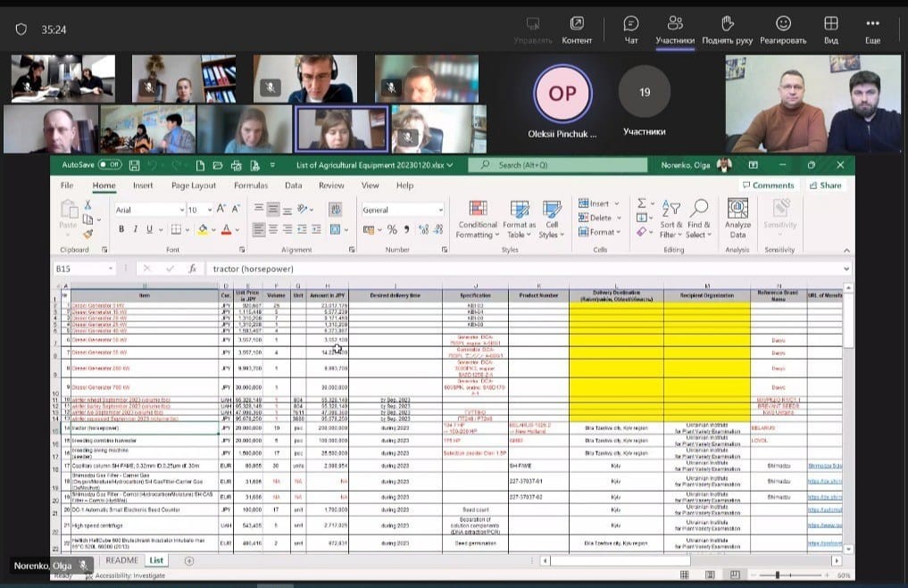Click Conditional Formatting in Excel ribbon
Image resolution: width=908 pixels, height=588 pixels.
coord(477,219)
